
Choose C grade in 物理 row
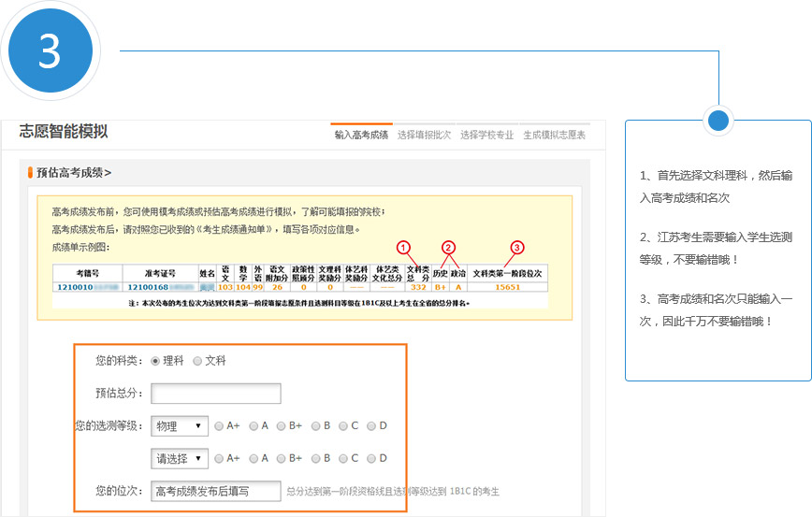[343, 426]
